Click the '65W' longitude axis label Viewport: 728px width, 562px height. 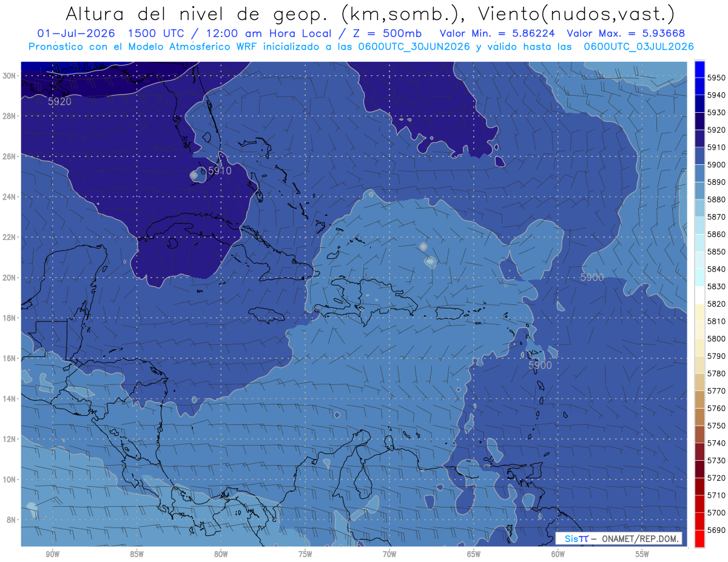click(474, 555)
